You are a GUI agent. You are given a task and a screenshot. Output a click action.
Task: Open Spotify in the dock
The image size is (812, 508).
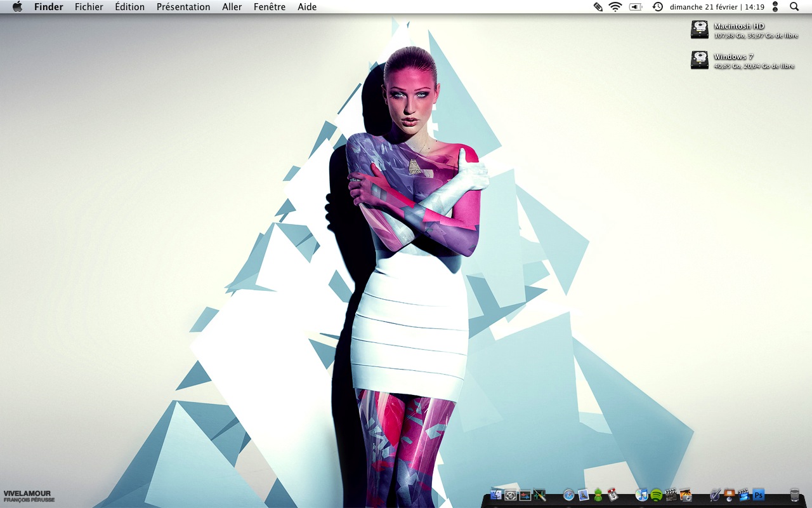point(656,495)
